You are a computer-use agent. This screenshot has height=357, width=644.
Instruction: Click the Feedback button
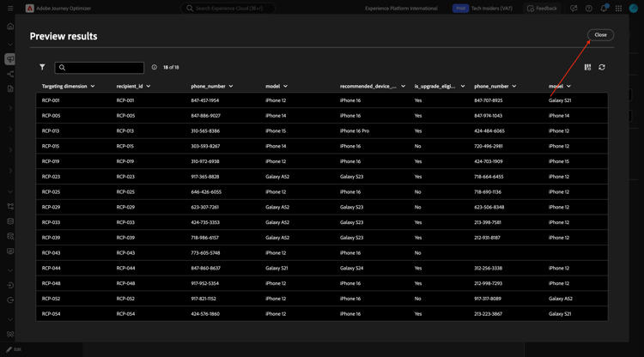point(542,9)
